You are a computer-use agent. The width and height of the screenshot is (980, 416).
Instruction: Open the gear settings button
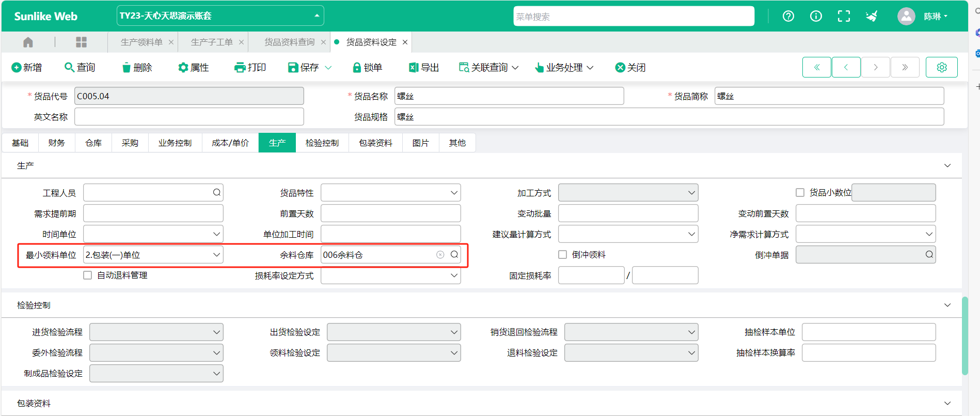pyautogui.click(x=942, y=67)
